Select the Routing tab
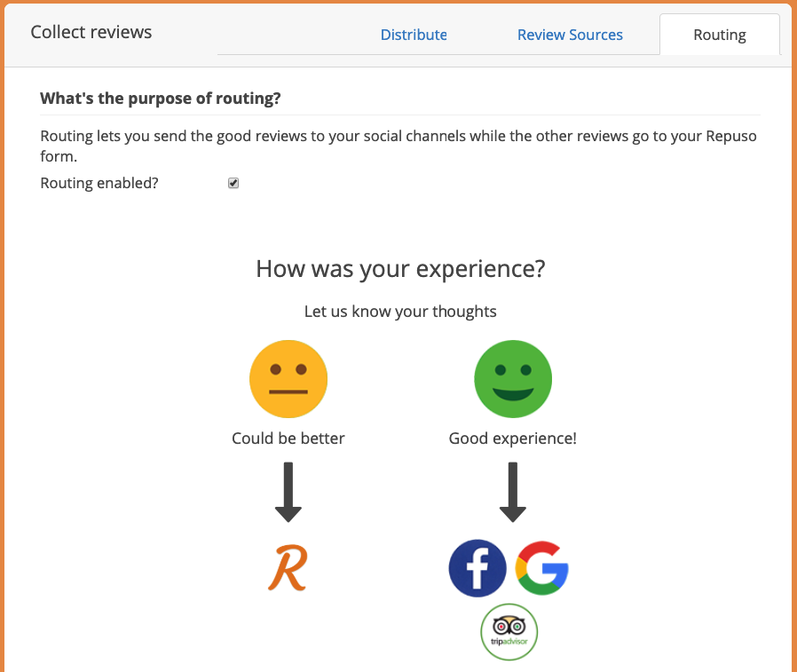Screen dimensions: 797x672 pyautogui.click(x=720, y=35)
